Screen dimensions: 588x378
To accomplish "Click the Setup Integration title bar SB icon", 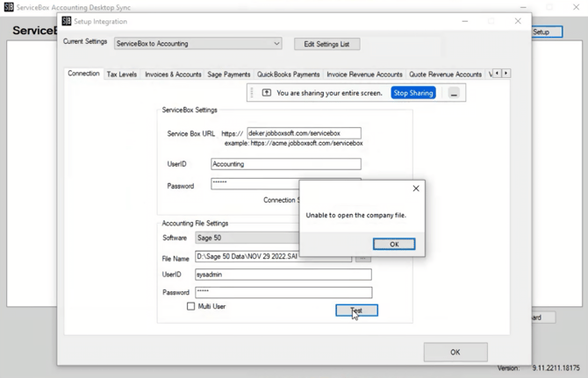I will click(x=67, y=21).
